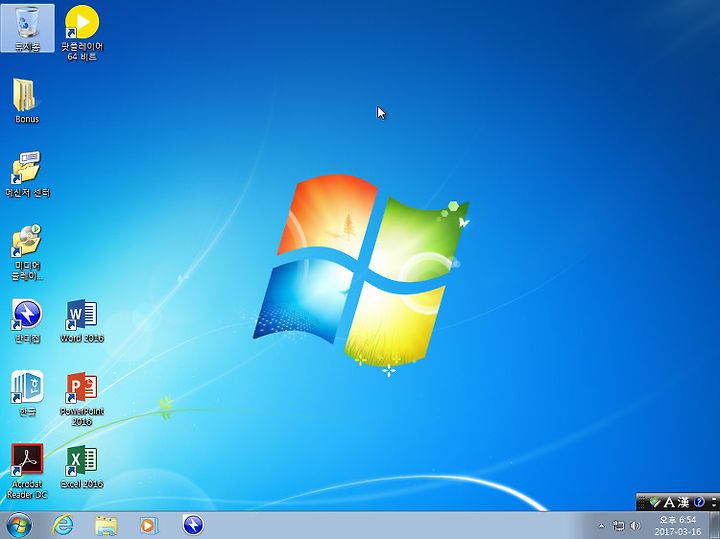Click the Hanja 漢 conversion button
The height and width of the screenshot is (539, 720).
[x=682, y=503]
